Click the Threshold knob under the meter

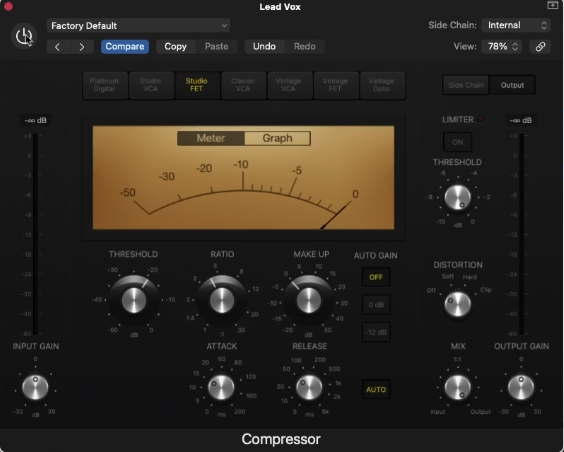click(134, 300)
